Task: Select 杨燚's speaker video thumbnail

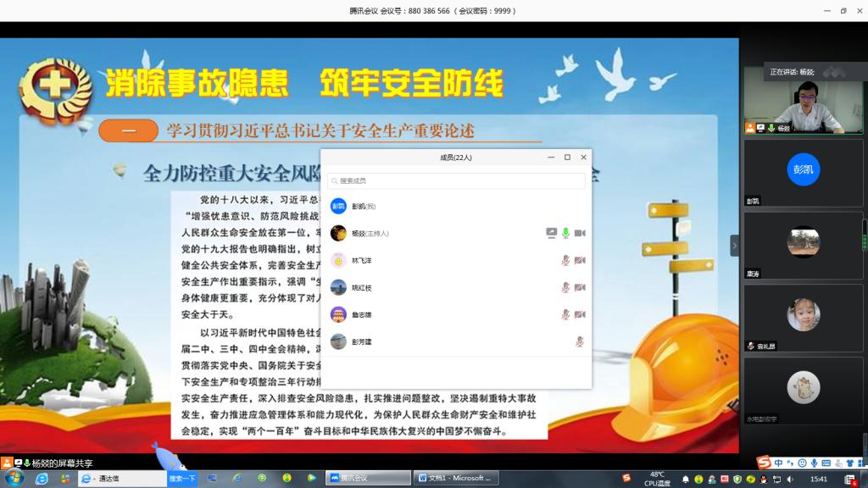Action: pyautogui.click(x=803, y=100)
